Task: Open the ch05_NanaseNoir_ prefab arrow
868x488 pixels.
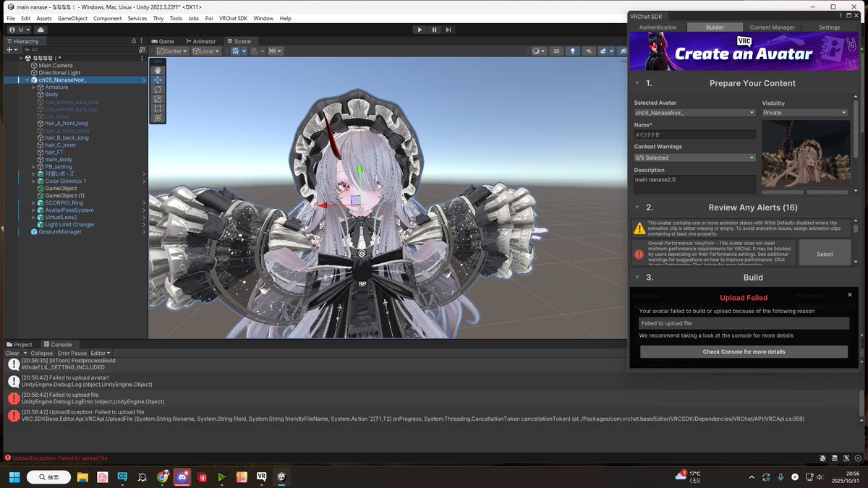Action: (144, 80)
